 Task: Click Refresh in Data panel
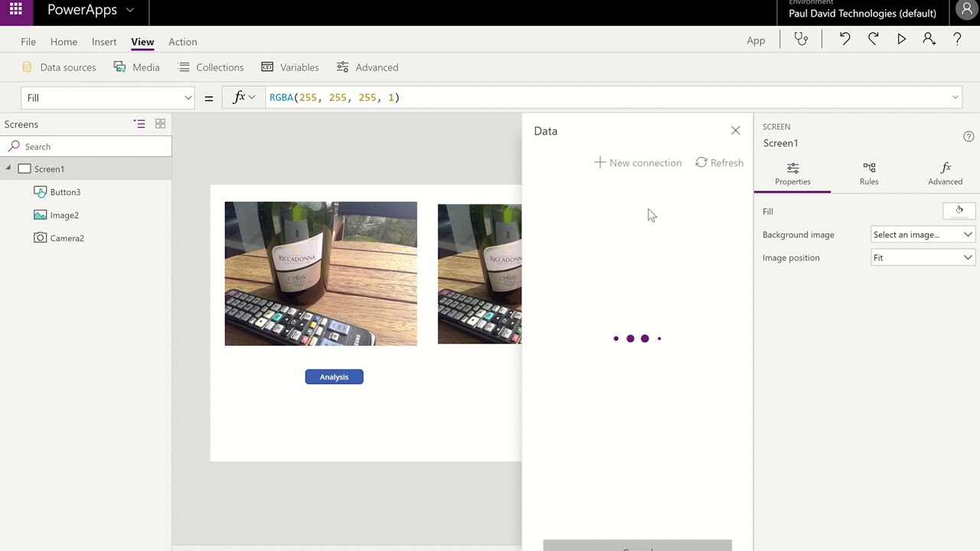tap(719, 162)
